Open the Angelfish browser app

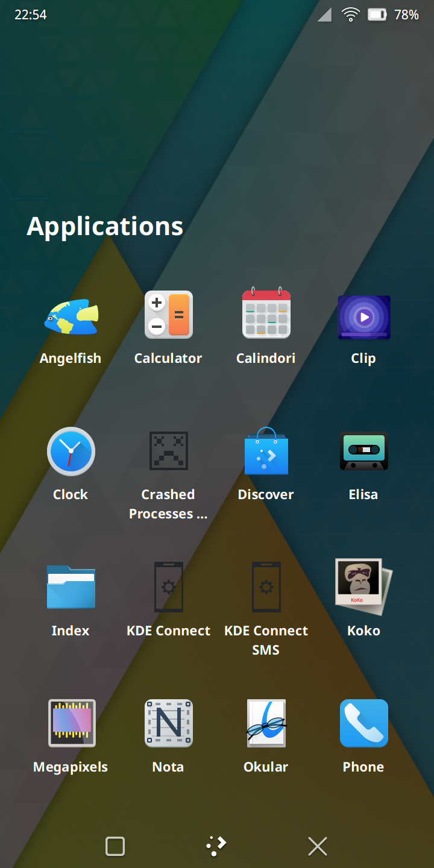pyautogui.click(x=71, y=317)
